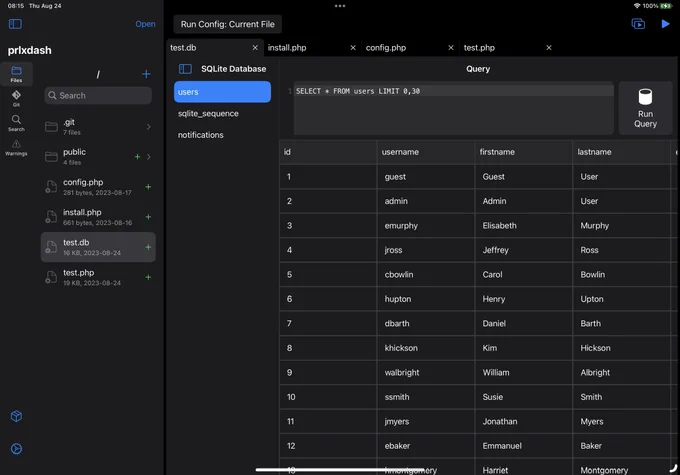
Task: Select test.db in file list
Action: [x=98, y=247]
